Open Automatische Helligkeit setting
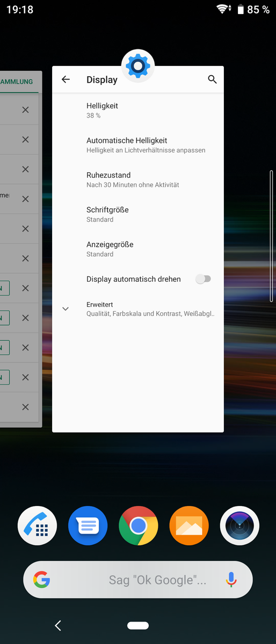 138,145
